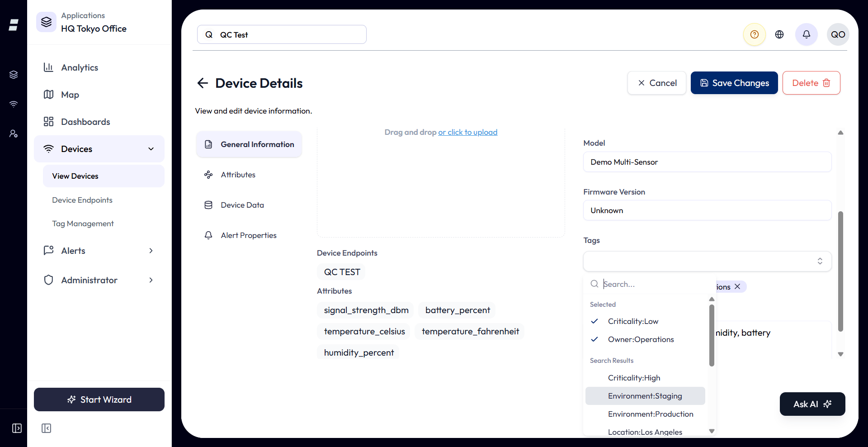Deselect the Owner:Operations tag
This screenshot has width=868, height=447.
(645, 339)
